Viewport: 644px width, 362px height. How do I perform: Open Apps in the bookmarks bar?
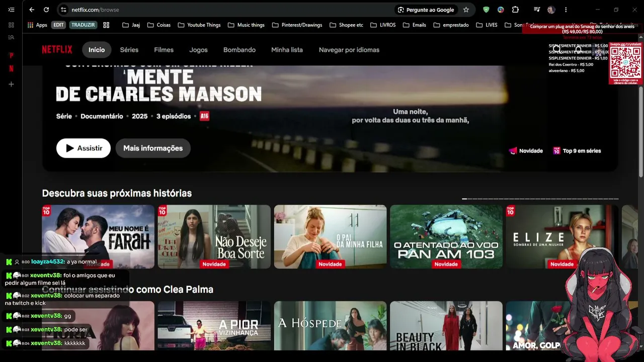37,25
